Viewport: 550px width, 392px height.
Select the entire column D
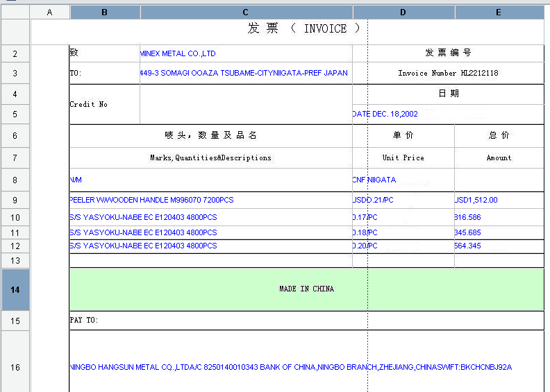click(403, 12)
